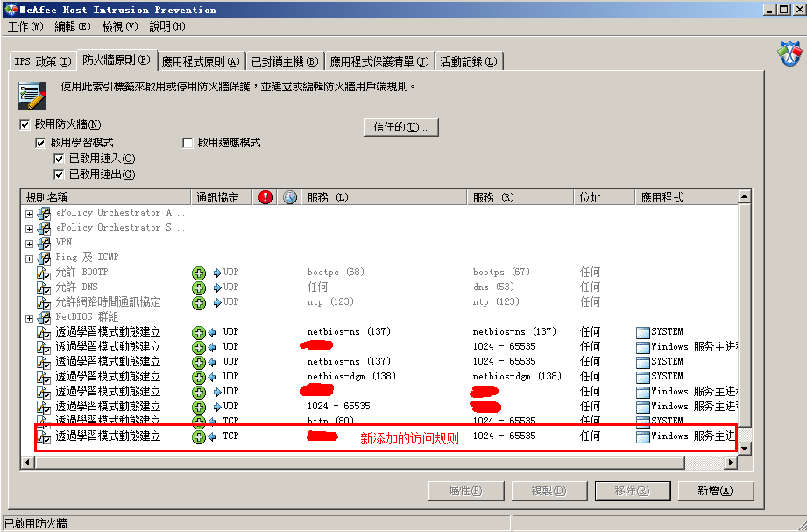Screen dimensions: 807x532
Task: Click the firewall policy icon beside description text
Action: (x=33, y=94)
